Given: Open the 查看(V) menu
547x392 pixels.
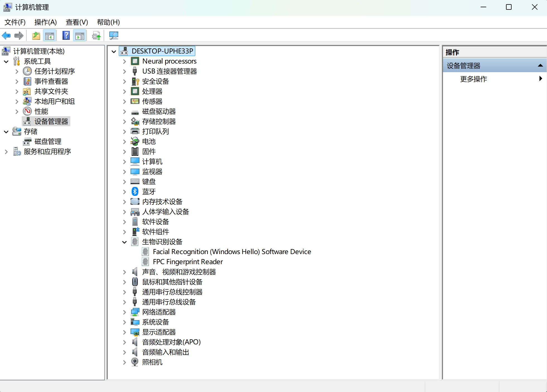Looking at the screenshot, I should coord(77,22).
